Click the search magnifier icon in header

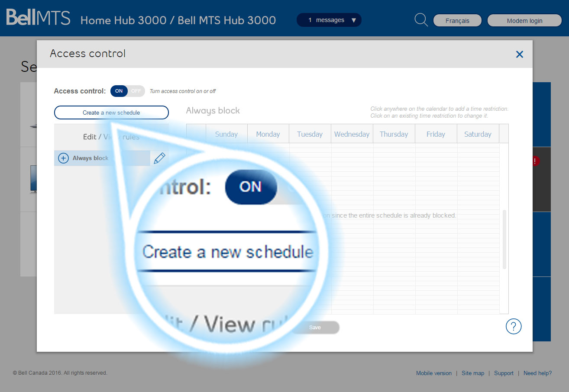(x=421, y=20)
